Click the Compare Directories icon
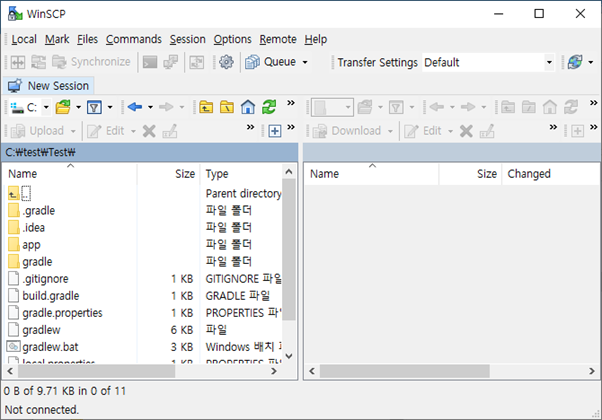Screen dimensions: 602x420 tap(18, 62)
